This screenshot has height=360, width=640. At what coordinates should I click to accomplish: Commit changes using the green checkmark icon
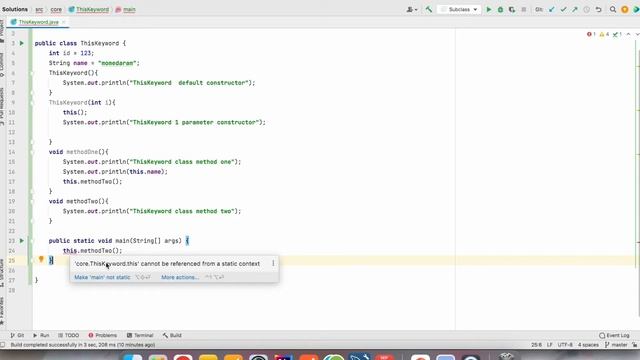pyautogui.click(x=564, y=9)
